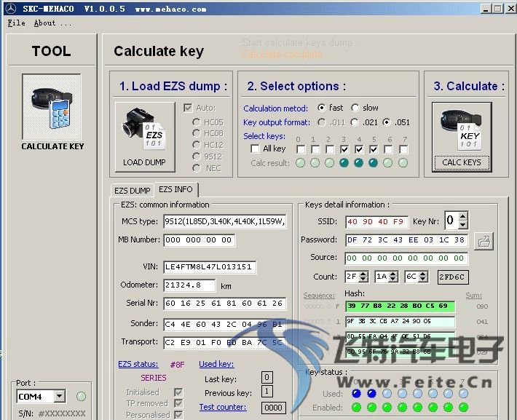The width and height of the screenshot is (517, 420).
Task: Click the MCS type field
Action: coord(225,221)
